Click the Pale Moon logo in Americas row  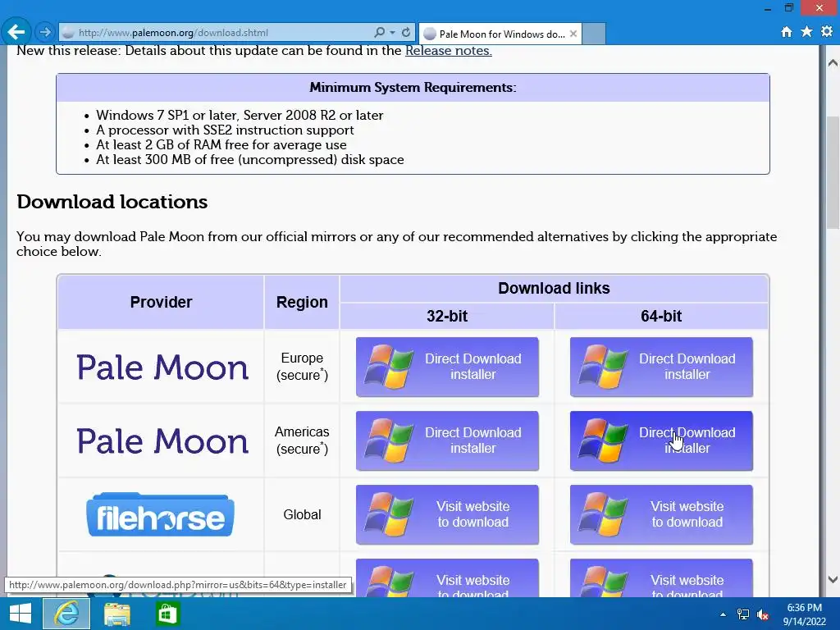[x=162, y=441]
